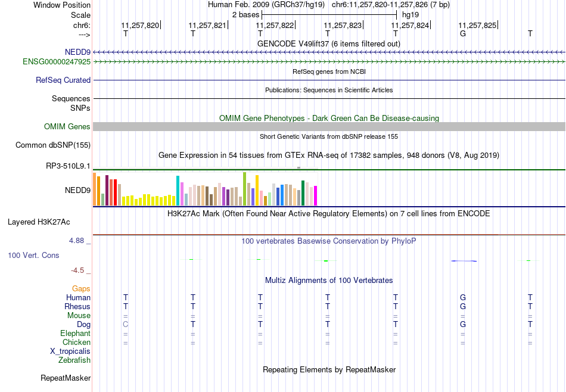
Task: Click the blue PhyloP conservation mark under G
Action: [x=464, y=260]
